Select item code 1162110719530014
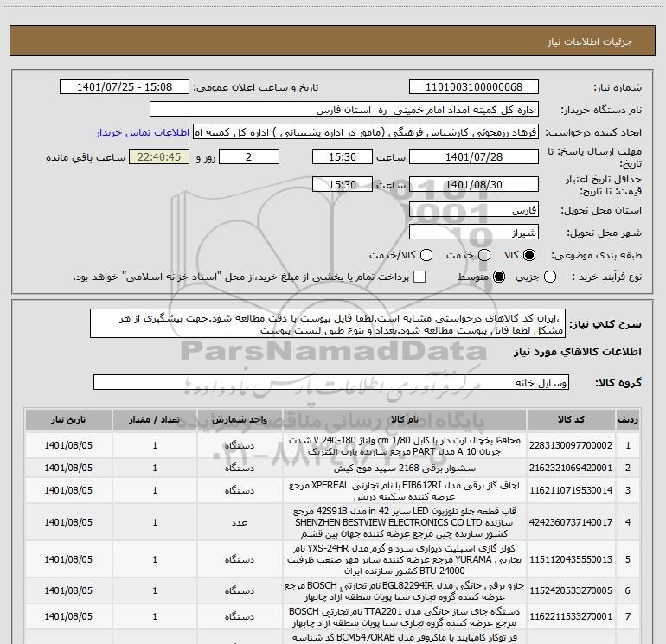The image size is (666, 644). 571,490
